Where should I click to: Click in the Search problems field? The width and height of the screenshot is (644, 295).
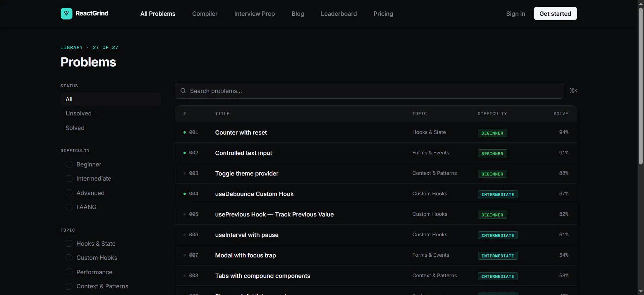pos(369,91)
